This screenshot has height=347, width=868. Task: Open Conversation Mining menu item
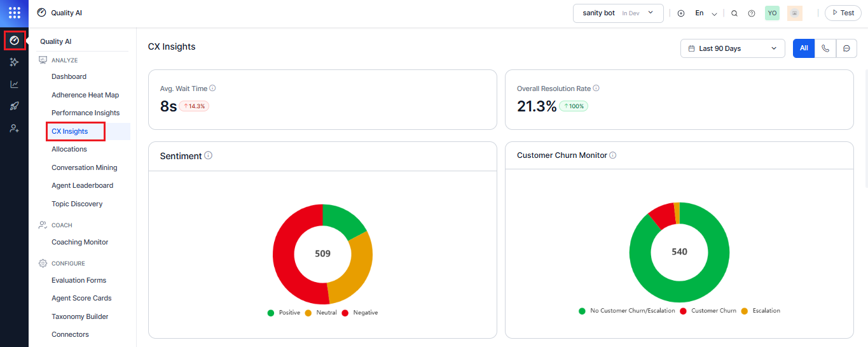pos(84,167)
